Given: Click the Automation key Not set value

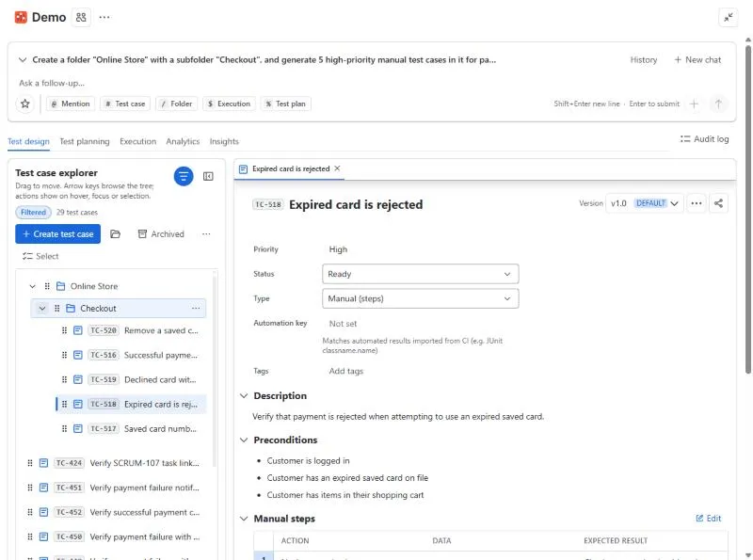Looking at the screenshot, I should pos(343,324).
